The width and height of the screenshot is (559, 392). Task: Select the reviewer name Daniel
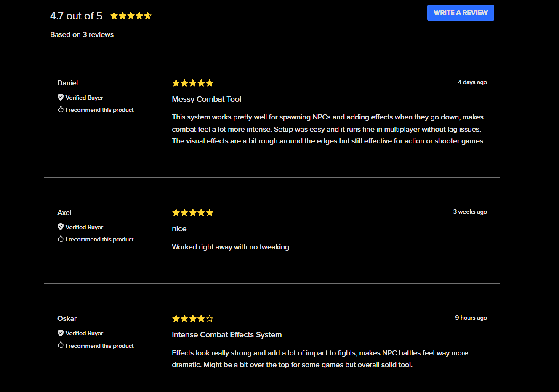tap(68, 83)
